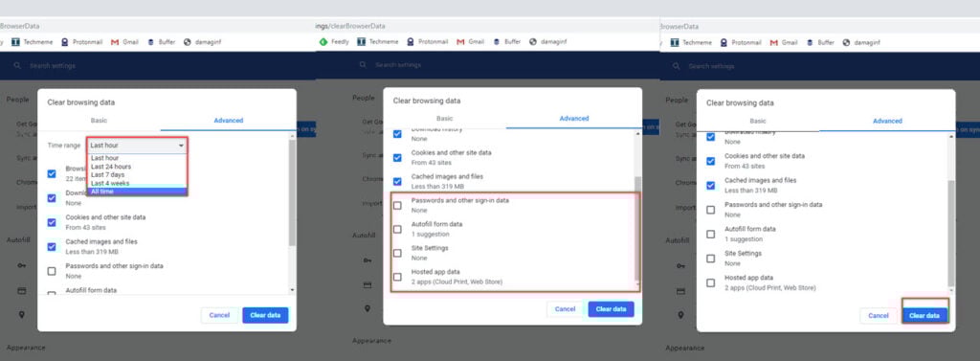Click Clear data in the left dialog
Screen dimensions: 980x361
coord(266,315)
